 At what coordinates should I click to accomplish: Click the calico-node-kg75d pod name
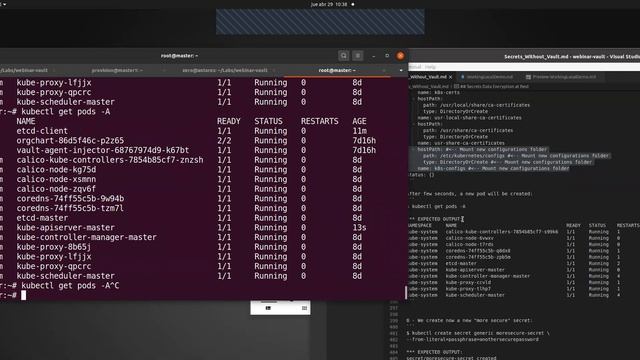[x=56, y=169]
